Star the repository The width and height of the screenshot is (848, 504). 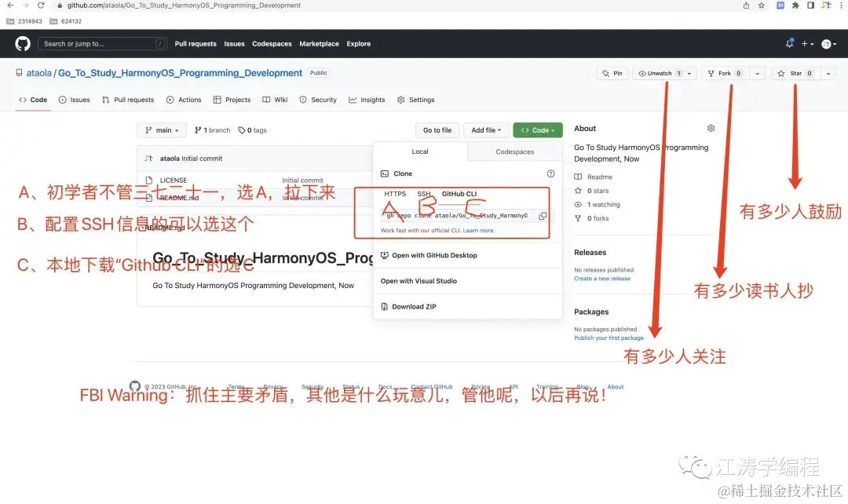795,74
